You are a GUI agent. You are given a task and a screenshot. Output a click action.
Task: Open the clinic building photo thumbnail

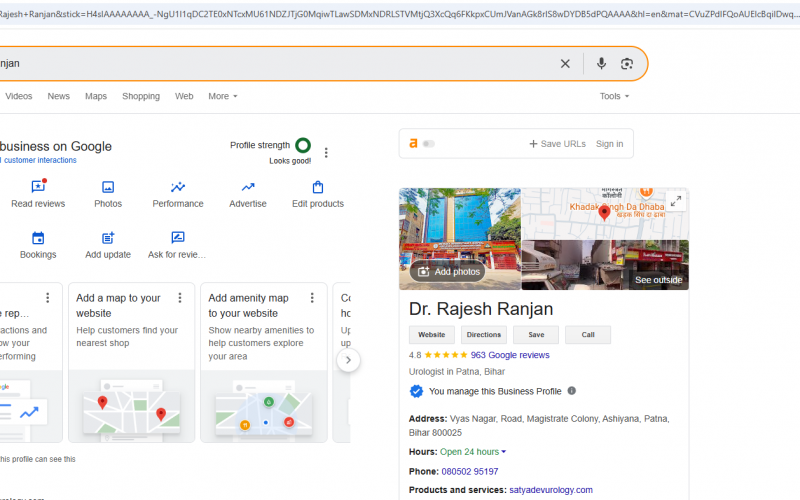pyautogui.click(x=460, y=239)
